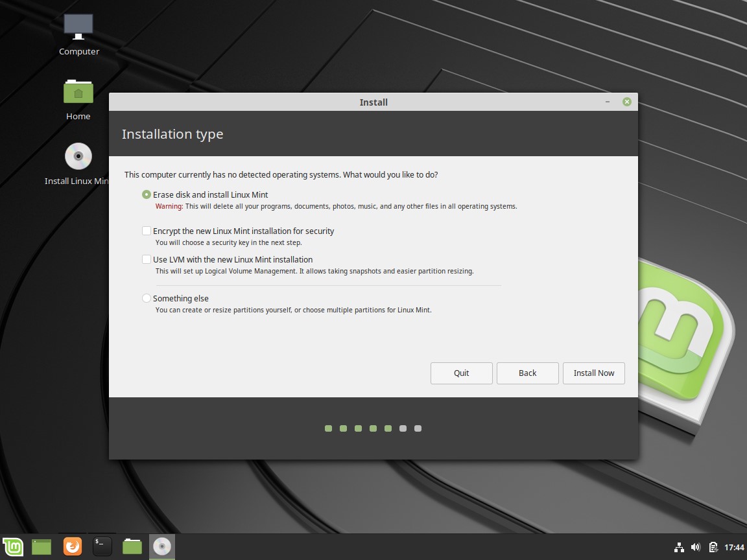Open the Home folder desktop icon
Image resolution: width=747 pixels, height=560 pixels.
78,91
